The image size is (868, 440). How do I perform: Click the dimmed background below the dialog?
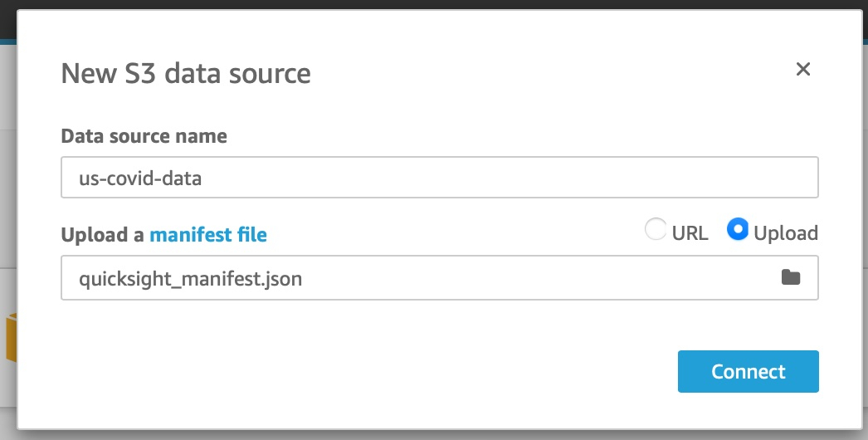tap(434, 435)
